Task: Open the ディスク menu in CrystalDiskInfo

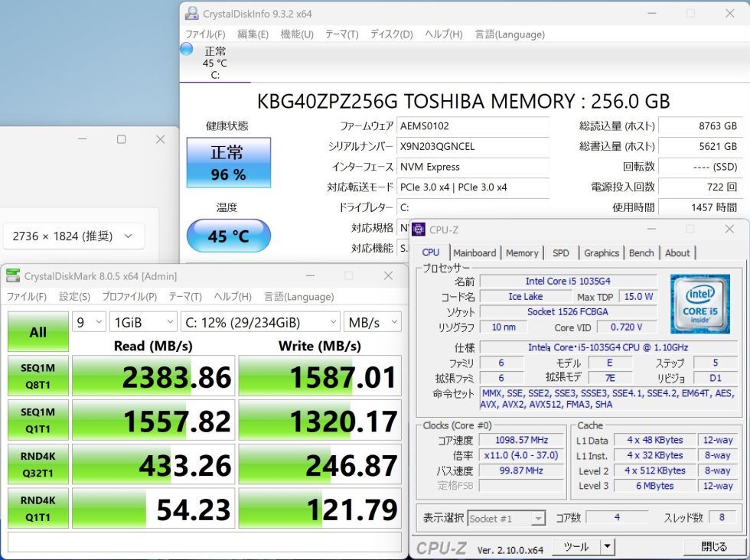Action: pos(393,34)
